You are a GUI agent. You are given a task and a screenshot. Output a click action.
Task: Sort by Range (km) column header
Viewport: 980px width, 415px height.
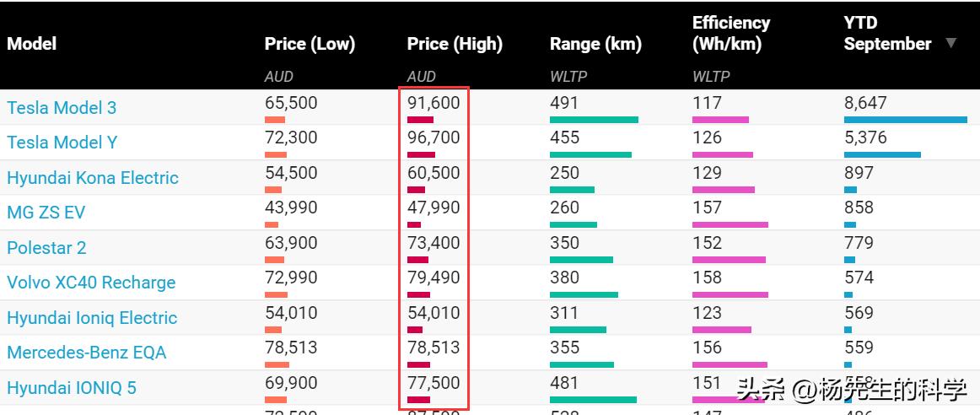[595, 44]
